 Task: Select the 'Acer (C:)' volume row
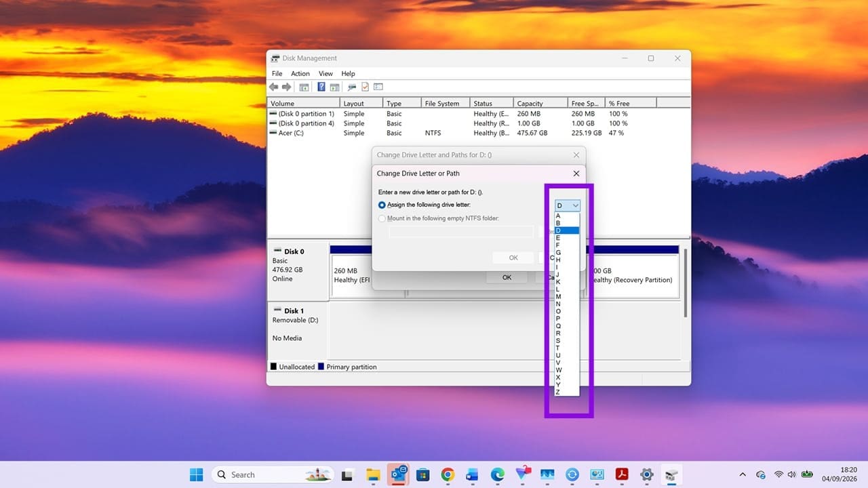[479, 133]
